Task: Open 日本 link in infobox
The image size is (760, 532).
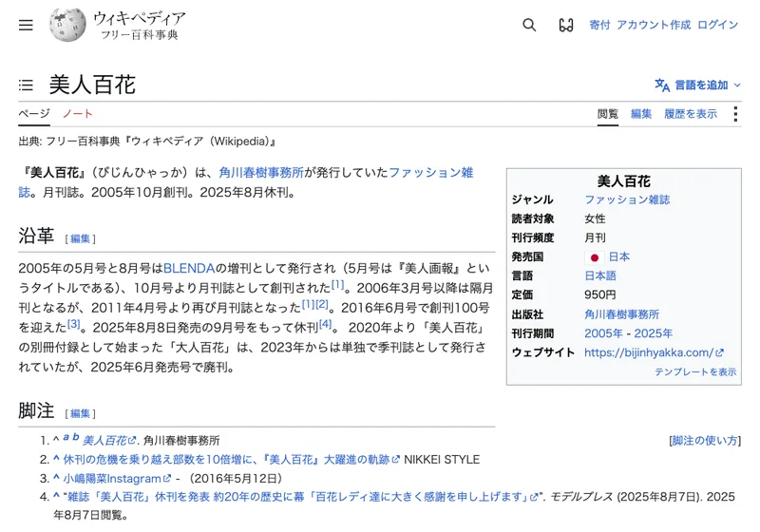Action: 619,256
